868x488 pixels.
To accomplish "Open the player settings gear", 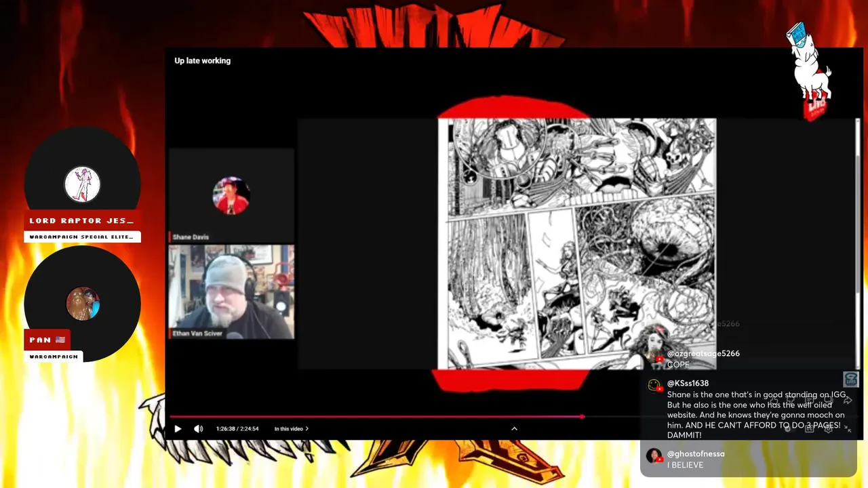I will tap(829, 429).
